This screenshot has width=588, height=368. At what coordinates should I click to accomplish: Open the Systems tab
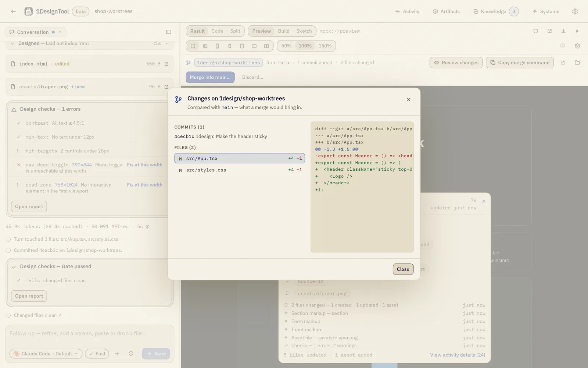[x=546, y=11]
